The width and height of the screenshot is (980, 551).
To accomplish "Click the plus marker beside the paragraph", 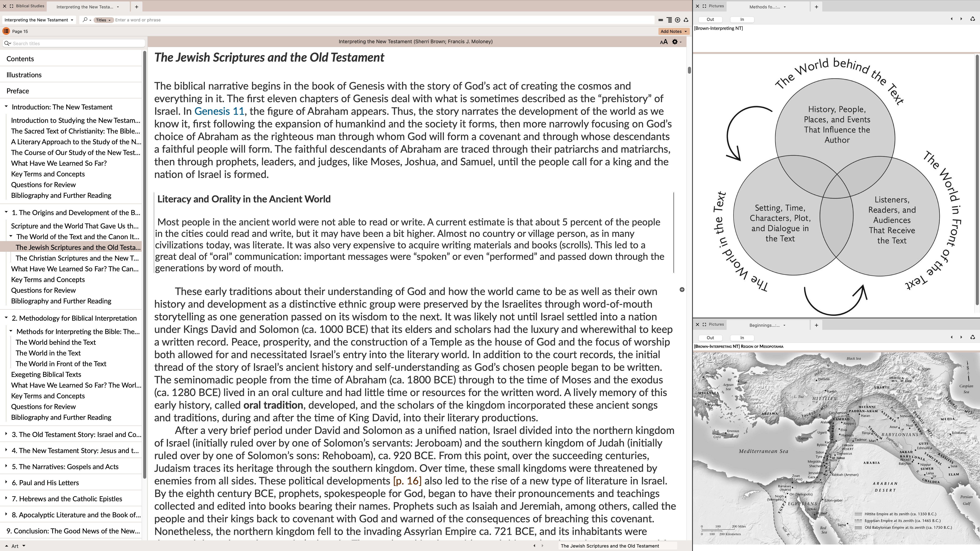I will (682, 290).
